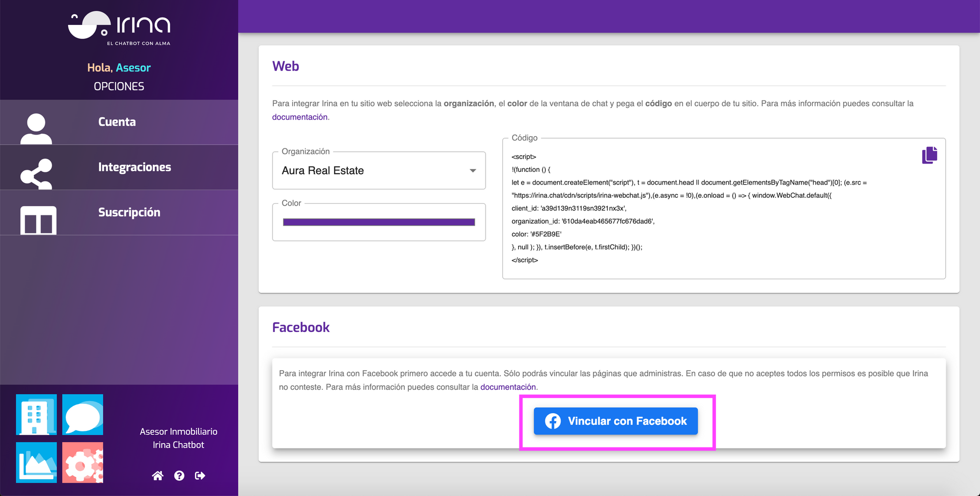Image resolution: width=980 pixels, height=496 pixels.
Task: Click the Suscripción columns icon
Action: coord(38,220)
